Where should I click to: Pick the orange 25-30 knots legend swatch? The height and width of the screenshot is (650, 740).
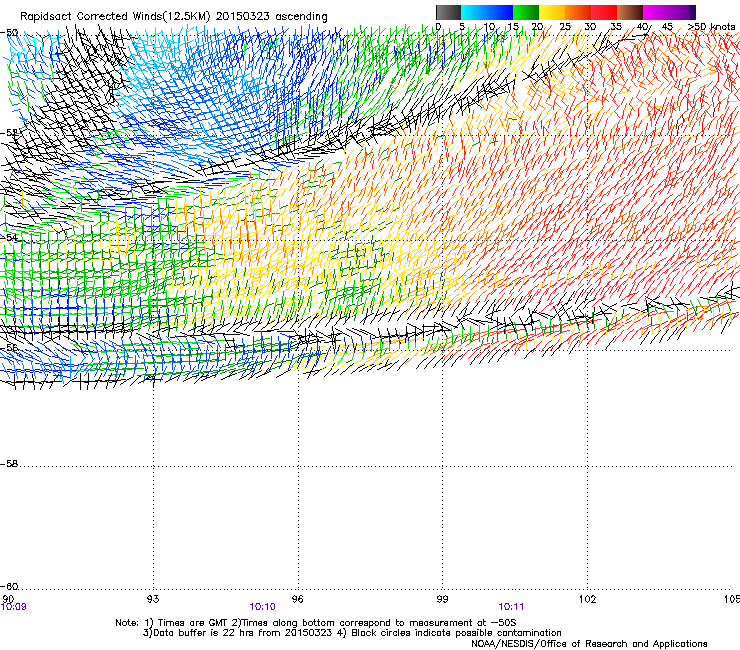578,12
